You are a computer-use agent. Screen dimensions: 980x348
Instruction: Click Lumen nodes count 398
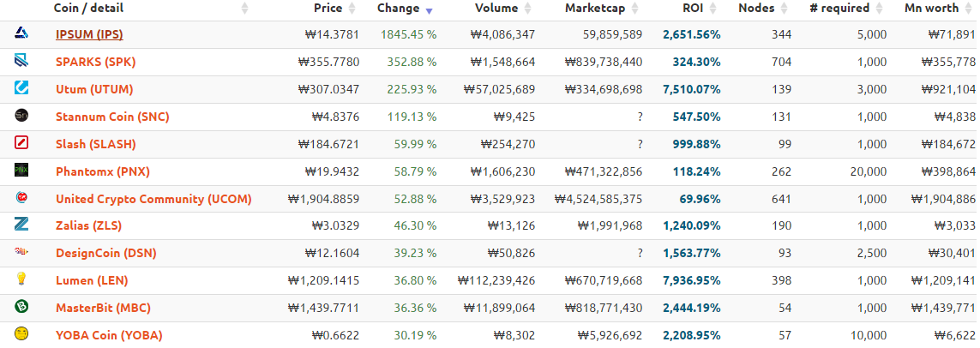(782, 280)
